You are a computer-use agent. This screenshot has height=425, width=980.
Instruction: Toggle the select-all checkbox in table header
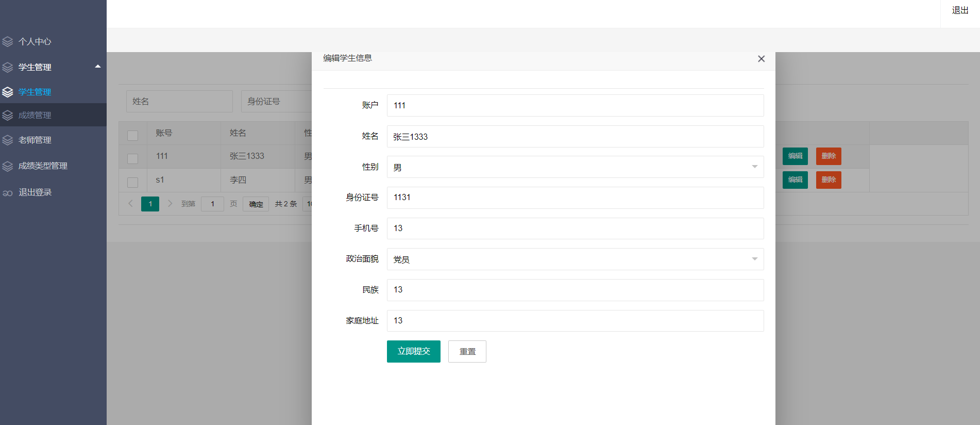click(132, 135)
